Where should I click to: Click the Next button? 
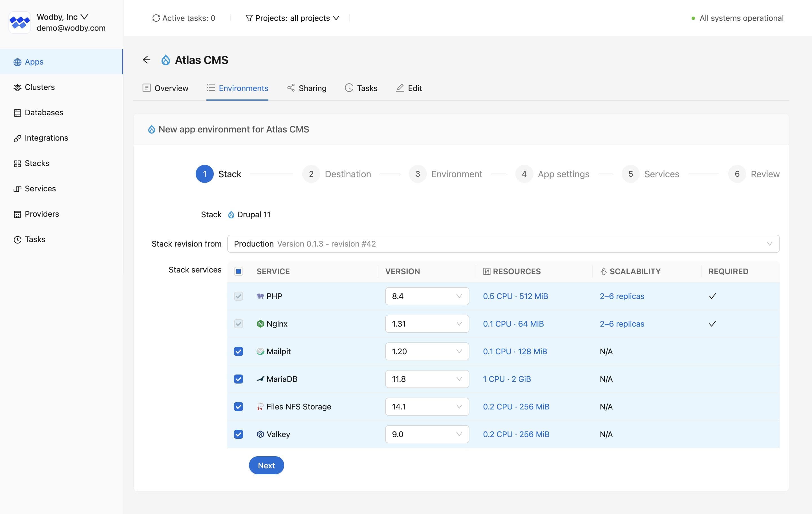point(266,465)
